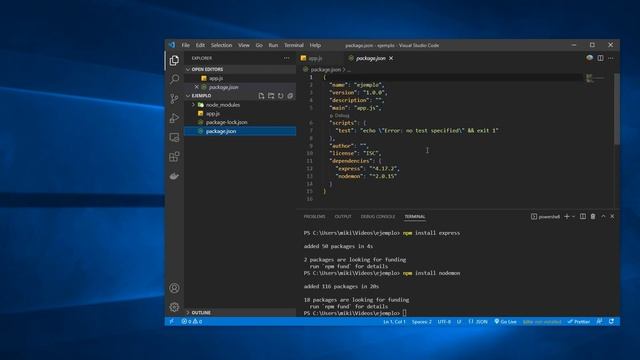The image size is (640, 360).
Task: Open the Extensions view icon
Action: click(174, 157)
